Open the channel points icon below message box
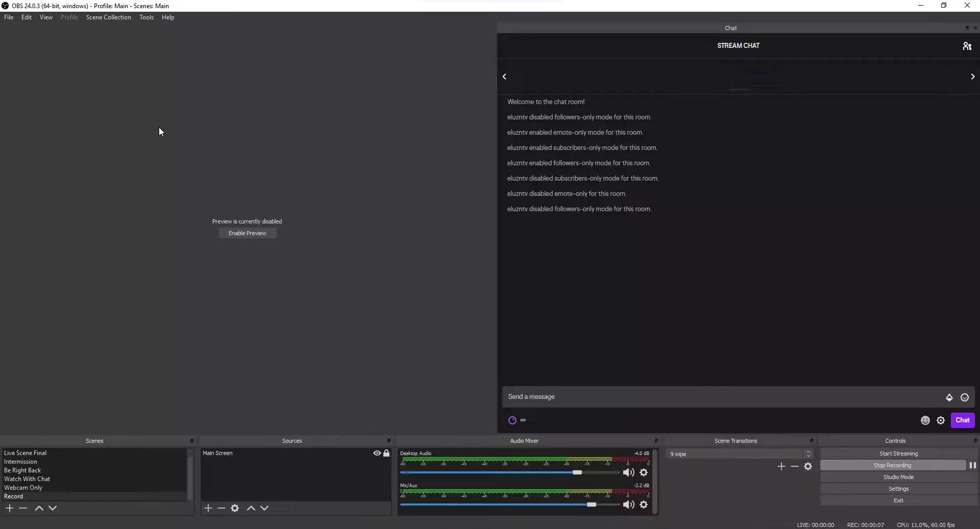This screenshot has width=980, height=529. click(x=512, y=420)
